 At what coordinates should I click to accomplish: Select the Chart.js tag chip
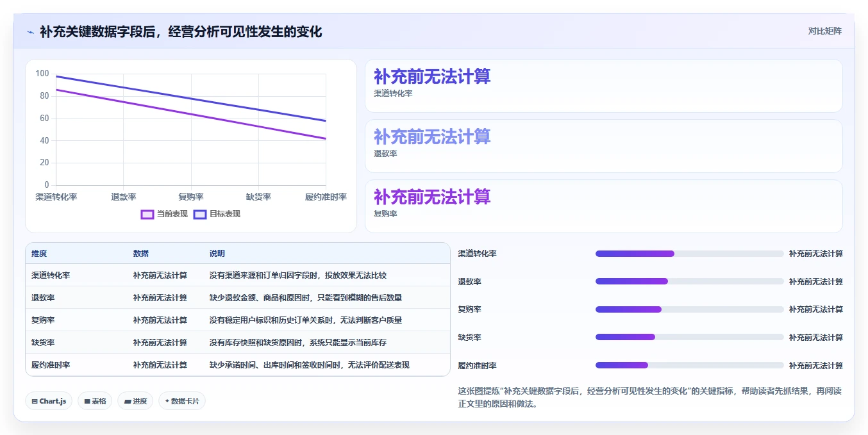(x=49, y=401)
